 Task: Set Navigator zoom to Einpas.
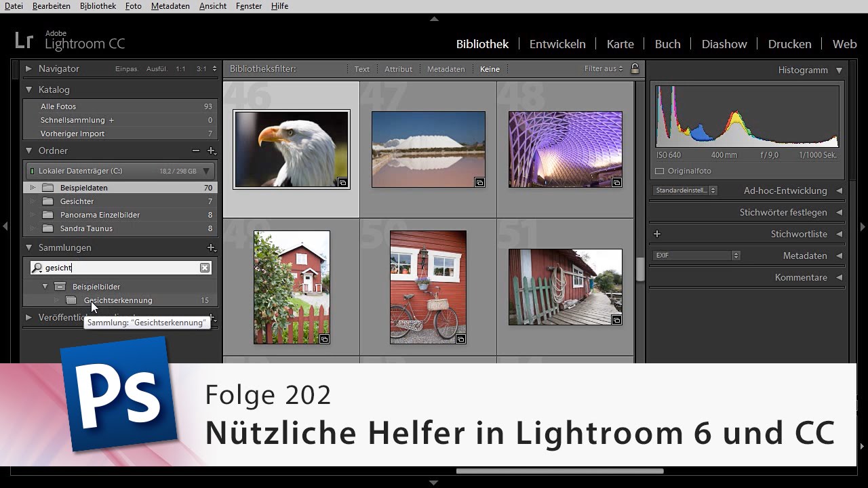(x=127, y=69)
